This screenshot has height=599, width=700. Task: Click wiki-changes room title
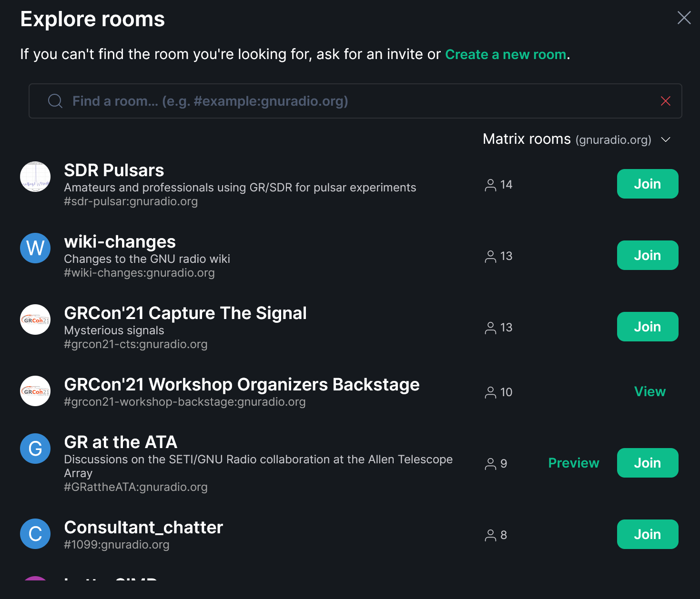(x=120, y=242)
